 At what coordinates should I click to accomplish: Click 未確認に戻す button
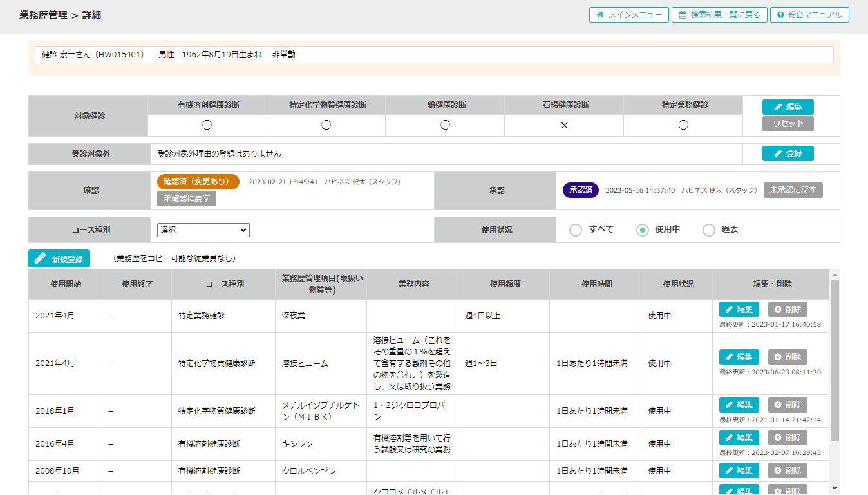[x=187, y=199]
